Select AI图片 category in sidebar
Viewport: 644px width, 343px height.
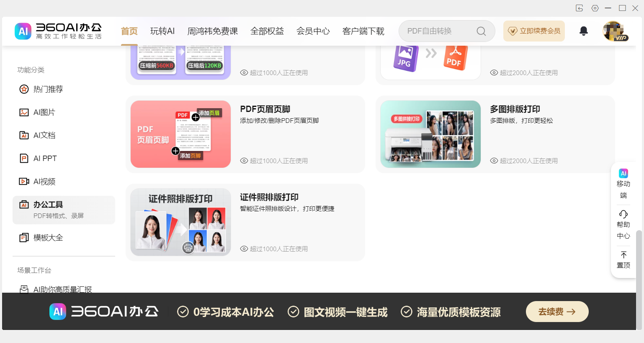pyautogui.click(x=44, y=112)
